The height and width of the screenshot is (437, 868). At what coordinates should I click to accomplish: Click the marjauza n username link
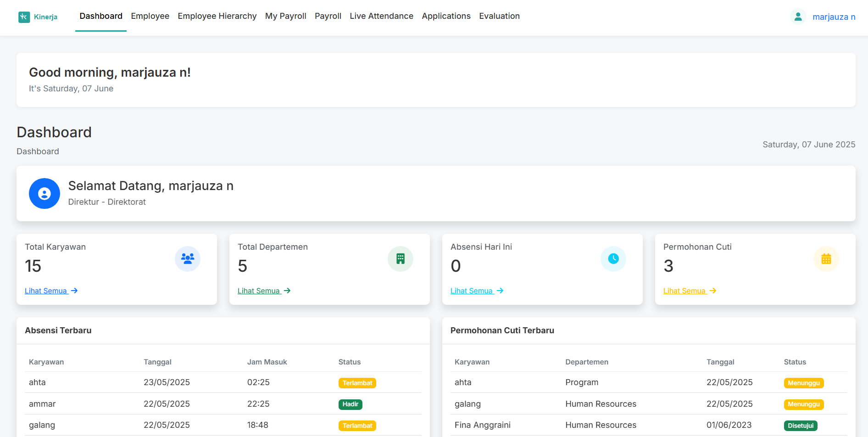click(x=834, y=16)
